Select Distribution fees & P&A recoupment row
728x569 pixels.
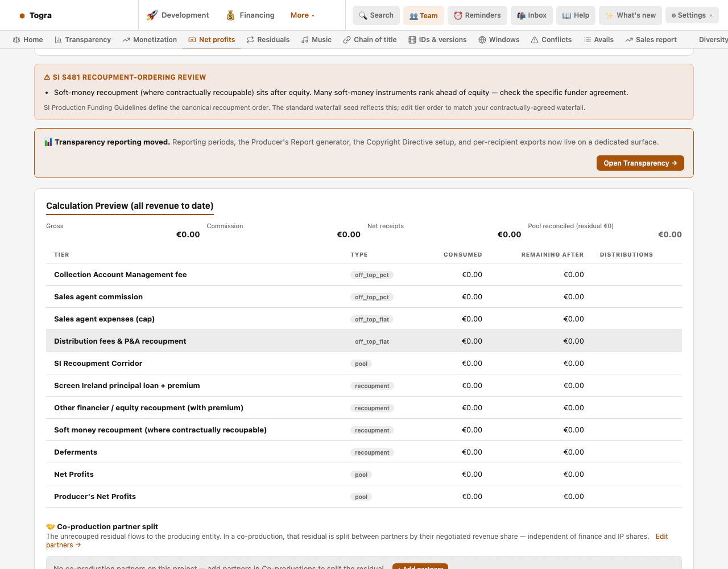(x=364, y=341)
